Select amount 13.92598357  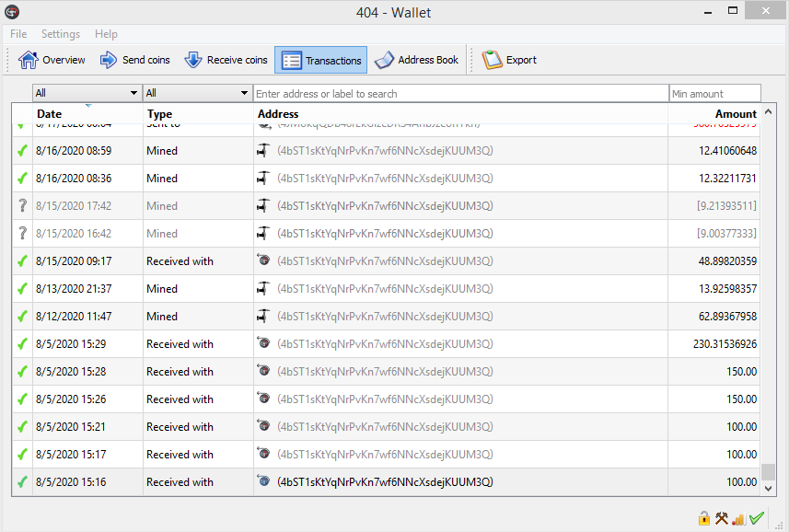point(727,289)
